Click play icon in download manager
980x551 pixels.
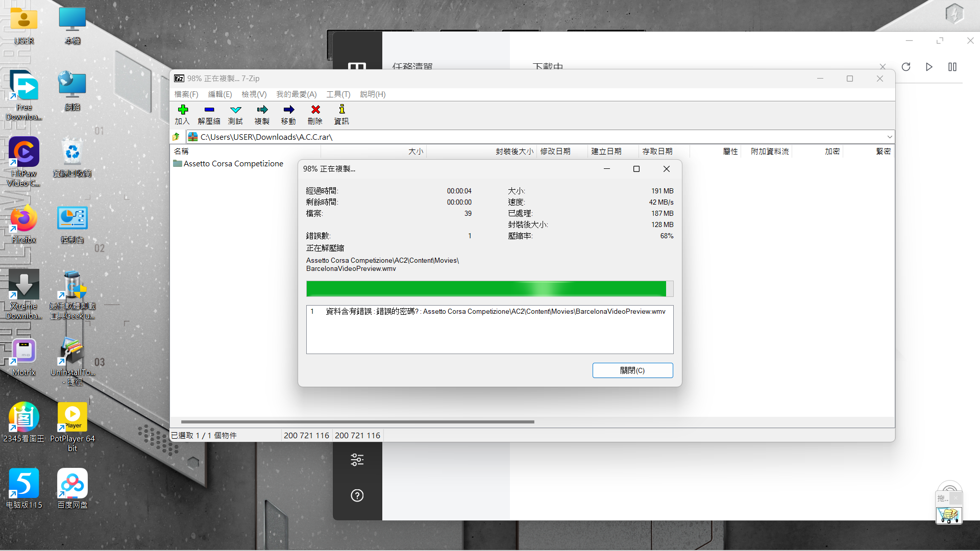[x=929, y=67]
